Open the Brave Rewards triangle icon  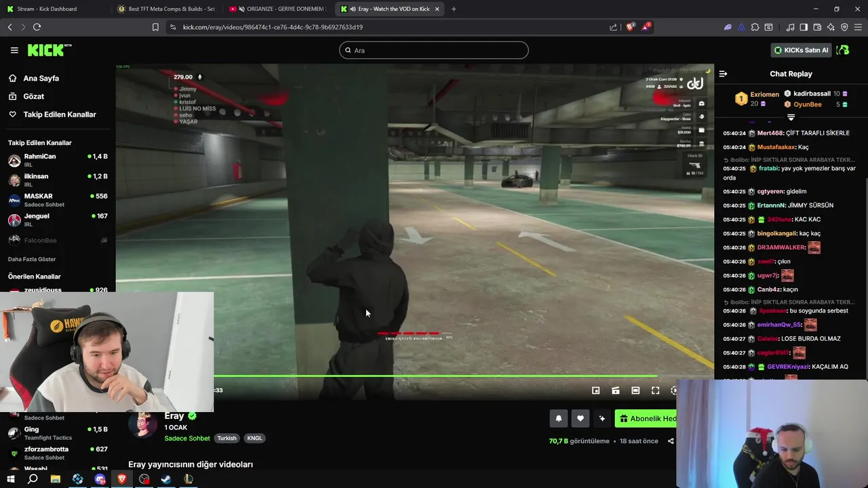tap(646, 27)
